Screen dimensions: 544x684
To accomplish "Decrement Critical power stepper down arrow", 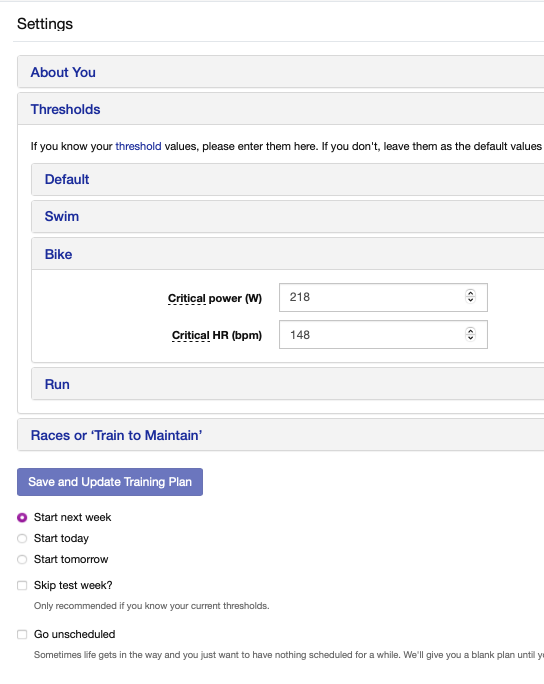I will tap(470, 300).
